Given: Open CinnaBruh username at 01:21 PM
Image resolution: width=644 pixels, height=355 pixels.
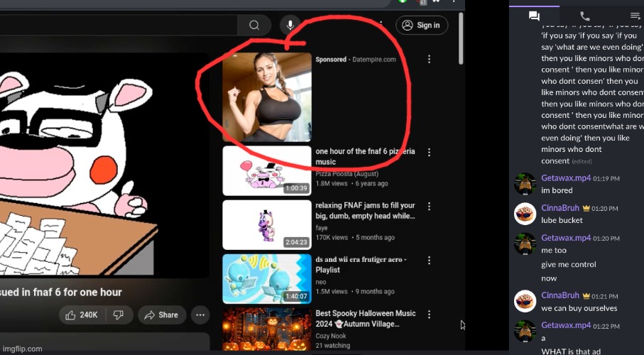Looking at the screenshot, I should click(x=560, y=295).
